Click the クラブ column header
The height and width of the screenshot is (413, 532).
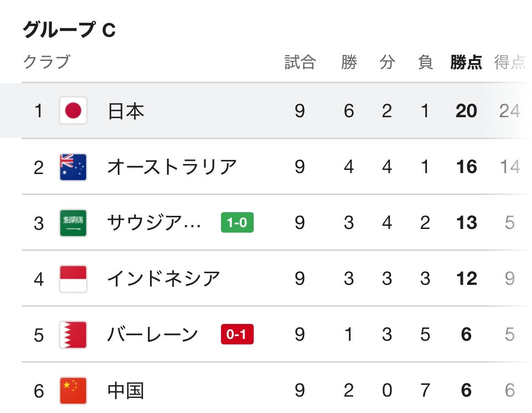coord(46,61)
